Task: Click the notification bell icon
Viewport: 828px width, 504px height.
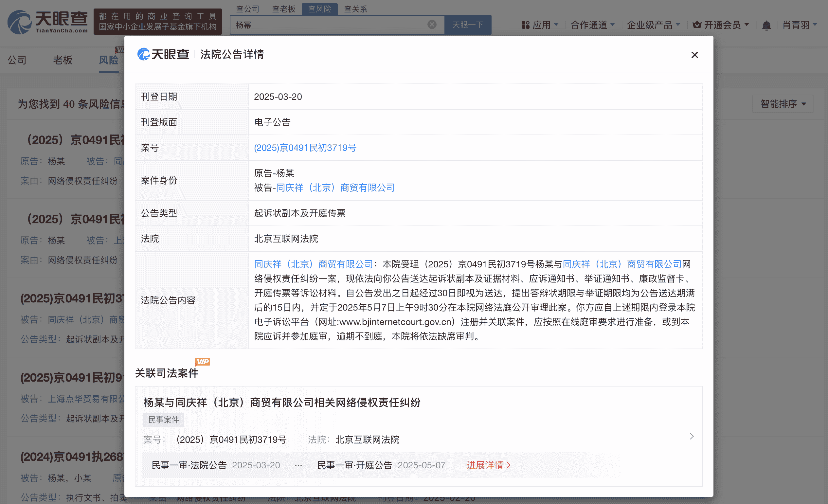Action: 766,25
